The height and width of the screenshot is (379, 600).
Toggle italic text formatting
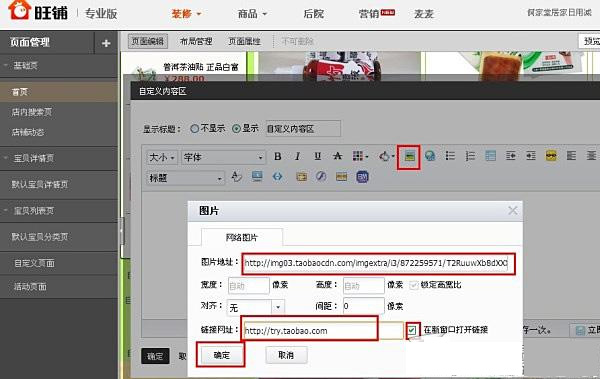297,156
